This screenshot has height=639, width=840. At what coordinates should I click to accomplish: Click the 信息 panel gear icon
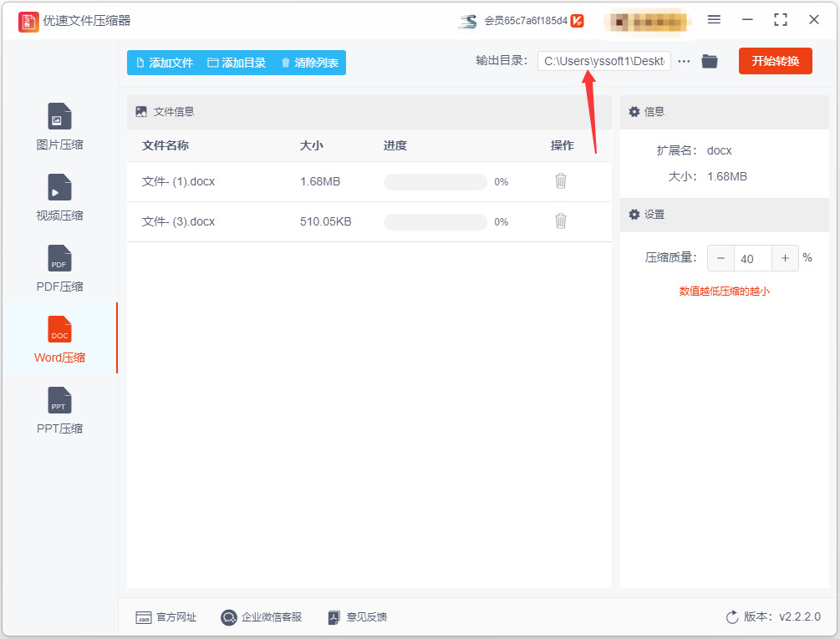634,111
